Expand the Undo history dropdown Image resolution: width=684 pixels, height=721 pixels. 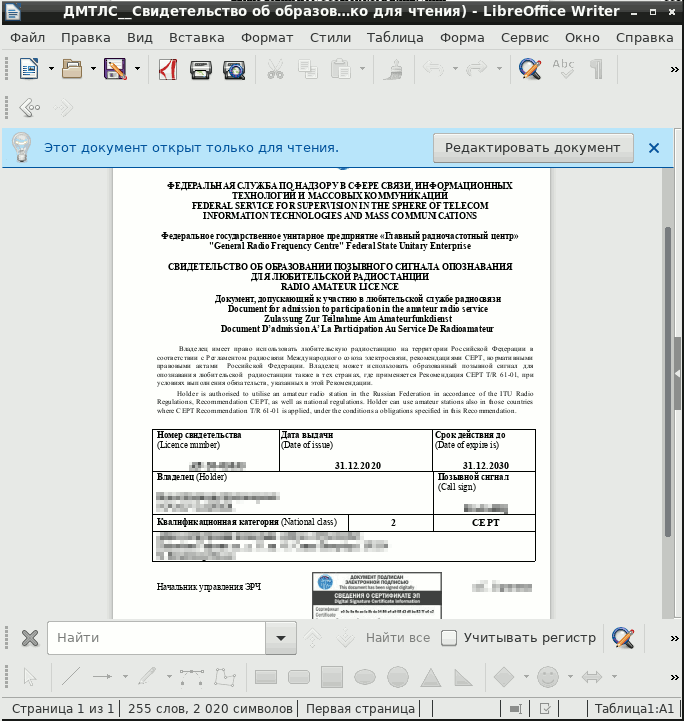point(455,69)
